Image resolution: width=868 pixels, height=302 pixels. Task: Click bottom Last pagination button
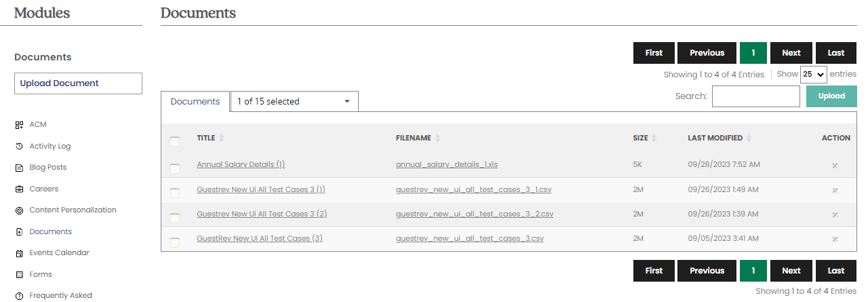(836, 271)
